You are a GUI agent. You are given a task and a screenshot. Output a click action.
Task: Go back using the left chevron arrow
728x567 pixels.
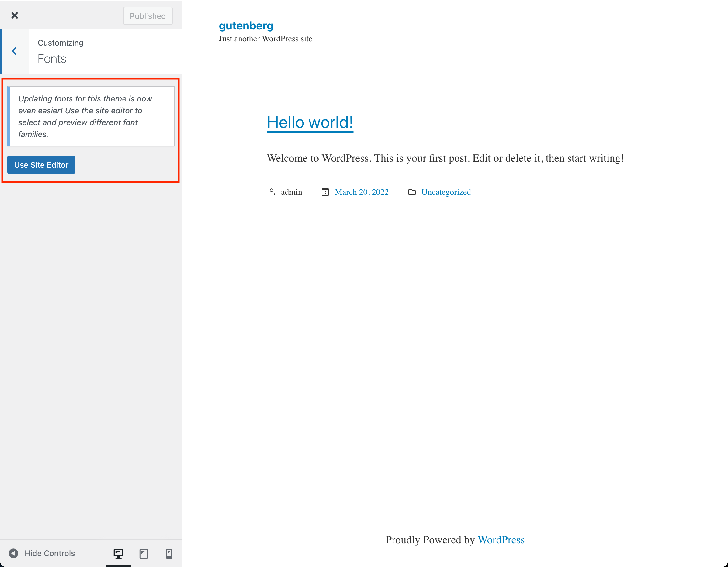(x=14, y=51)
